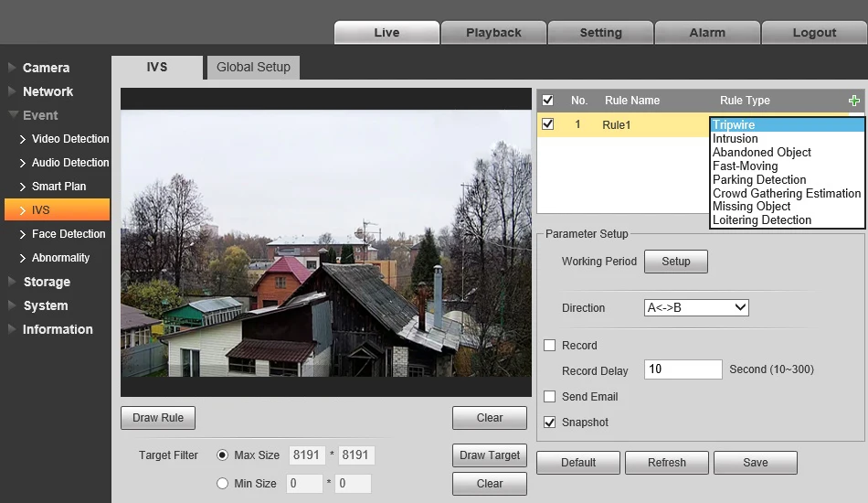This screenshot has height=503, width=868.
Task: Choose Abandoned Object rule type
Action: (787, 153)
